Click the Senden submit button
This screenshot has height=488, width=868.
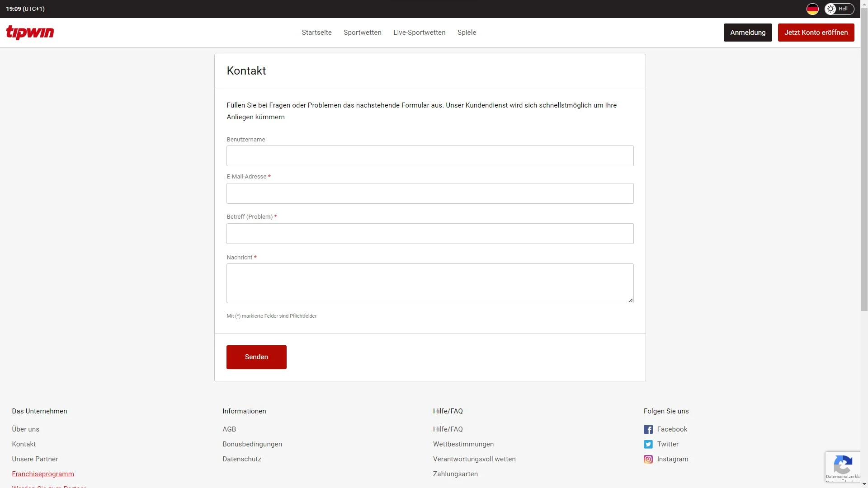[256, 357]
